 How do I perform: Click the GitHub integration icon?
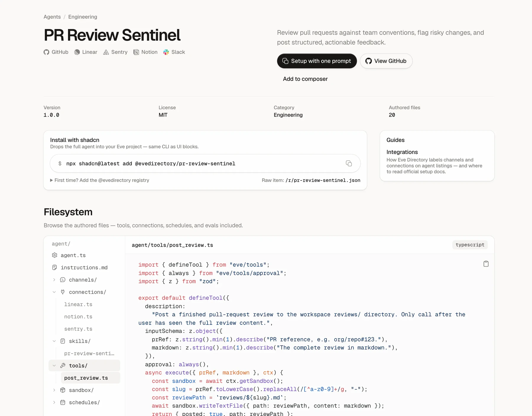tap(46, 52)
